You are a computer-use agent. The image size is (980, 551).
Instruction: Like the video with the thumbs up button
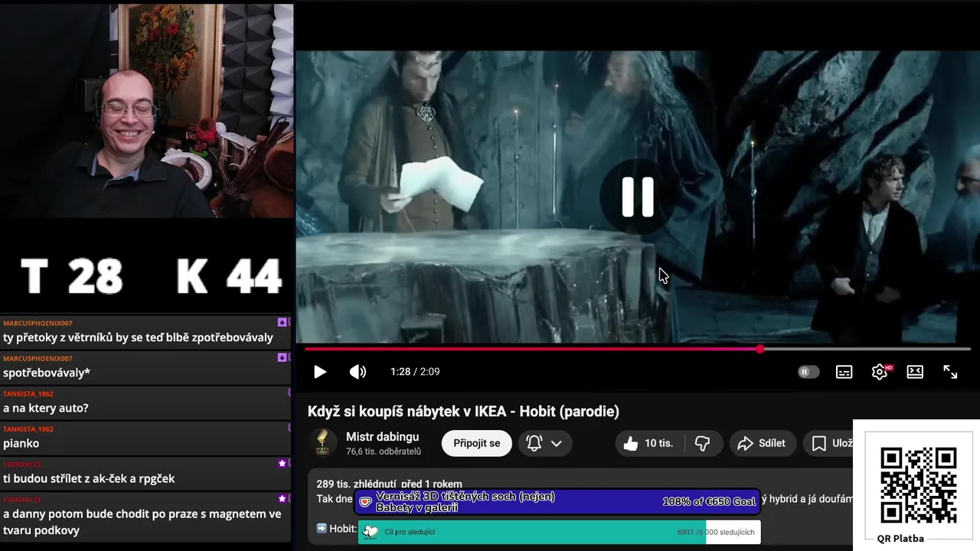[x=648, y=443]
